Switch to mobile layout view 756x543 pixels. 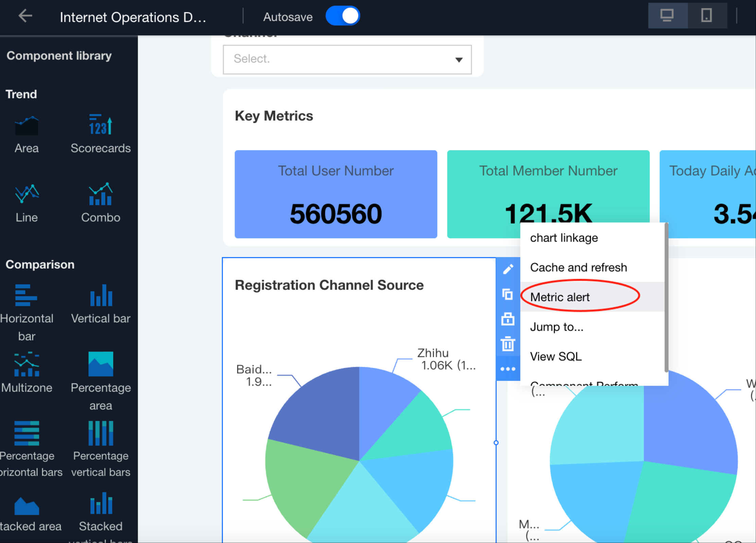pyautogui.click(x=706, y=16)
